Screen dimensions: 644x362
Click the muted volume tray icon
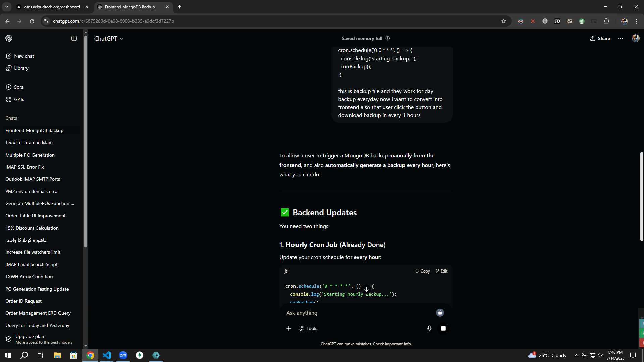point(600,355)
